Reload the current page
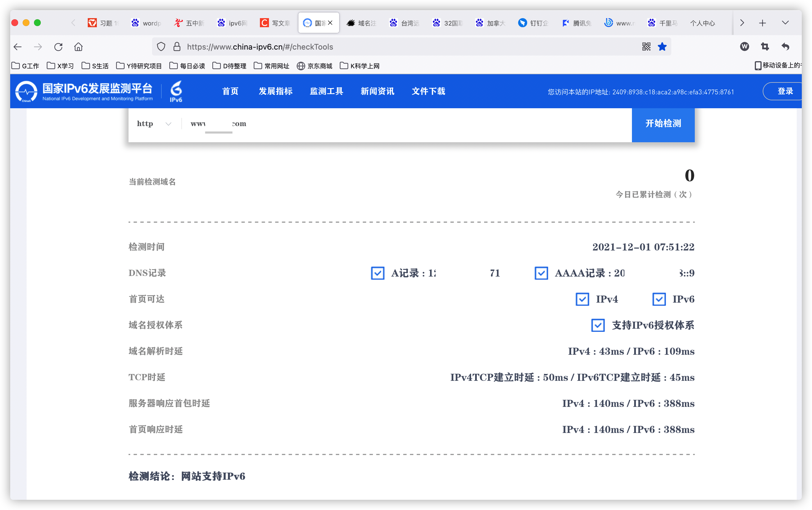812x510 pixels. click(58, 46)
